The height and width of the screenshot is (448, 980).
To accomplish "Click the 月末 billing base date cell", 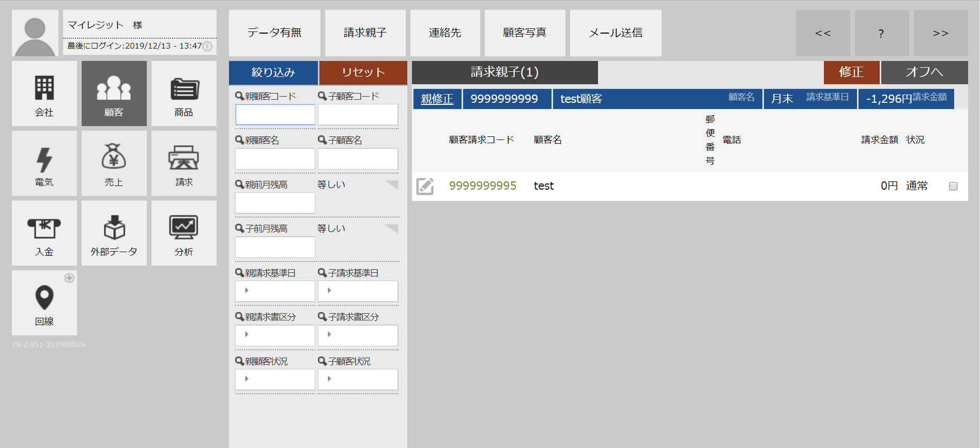I will [810, 99].
